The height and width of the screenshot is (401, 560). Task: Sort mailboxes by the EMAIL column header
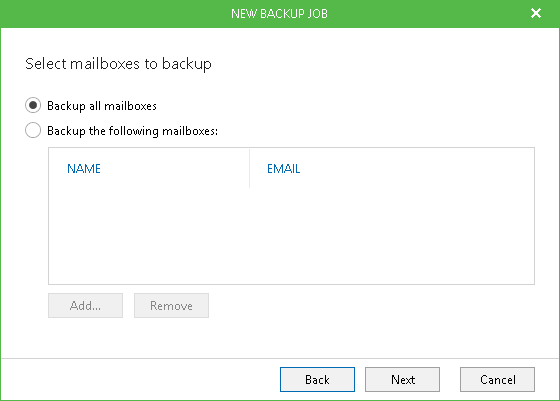click(284, 169)
